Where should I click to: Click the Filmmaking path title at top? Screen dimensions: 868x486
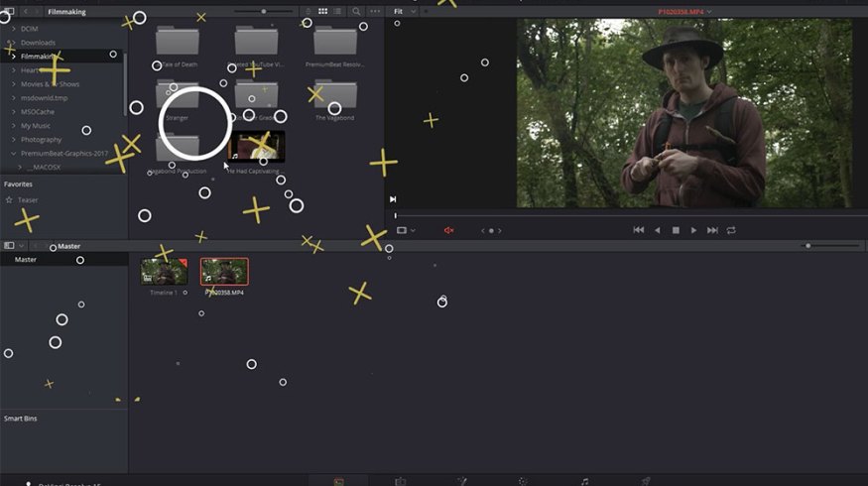pos(67,12)
